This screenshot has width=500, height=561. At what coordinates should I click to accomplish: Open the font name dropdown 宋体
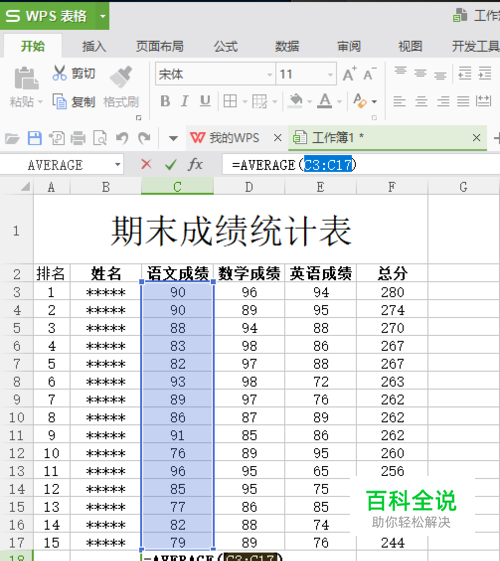(270, 75)
